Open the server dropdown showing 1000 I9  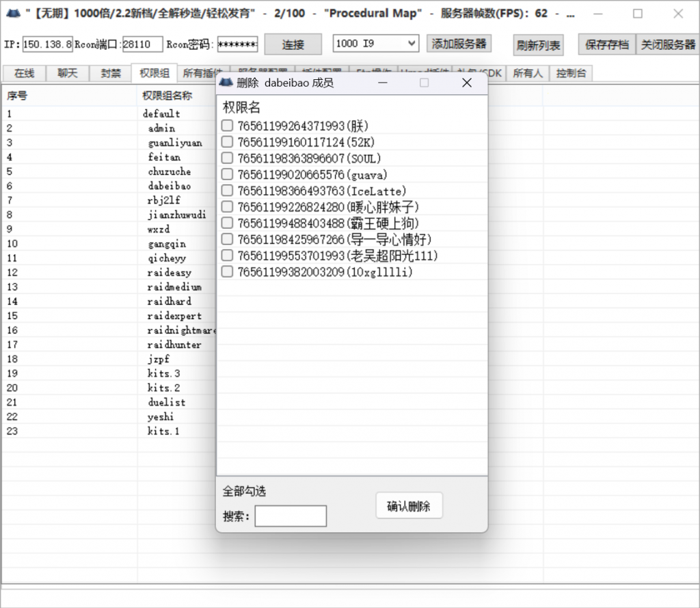375,44
